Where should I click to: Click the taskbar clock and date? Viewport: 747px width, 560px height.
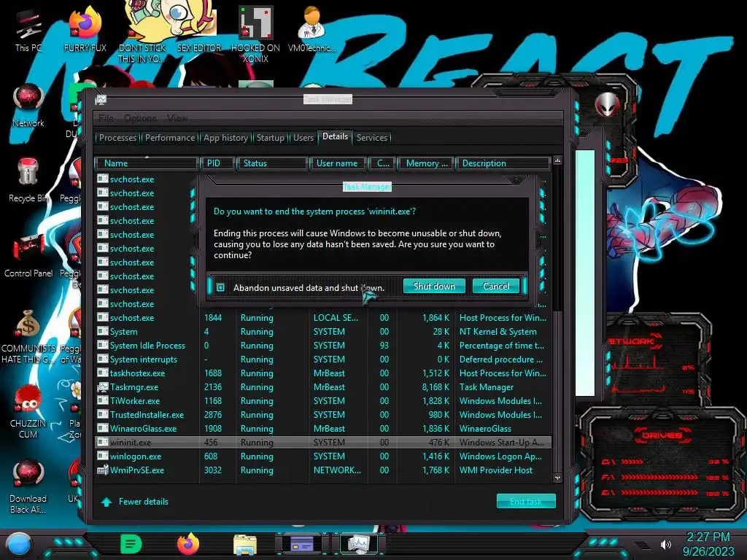tap(708, 544)
